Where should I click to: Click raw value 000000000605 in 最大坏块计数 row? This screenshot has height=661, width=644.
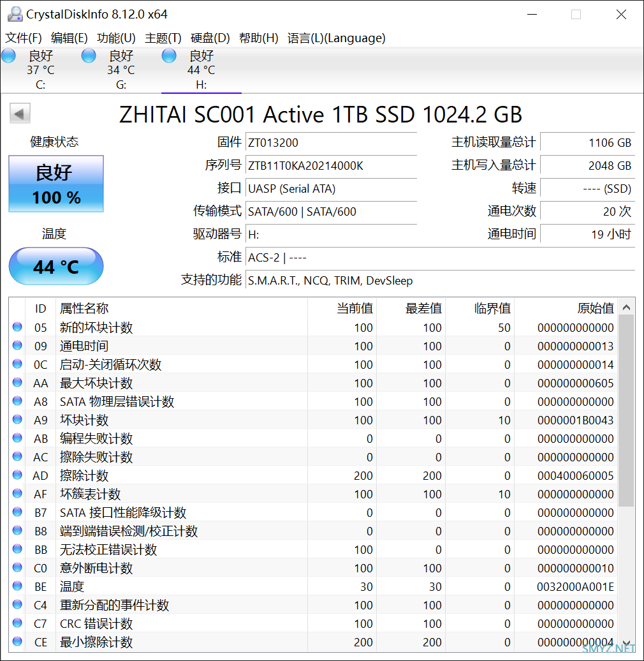tap(575, 383)
